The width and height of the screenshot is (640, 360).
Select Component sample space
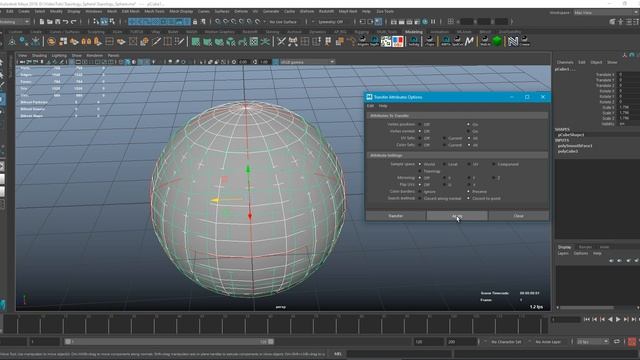pyautogui.click(x=494, y=164)
